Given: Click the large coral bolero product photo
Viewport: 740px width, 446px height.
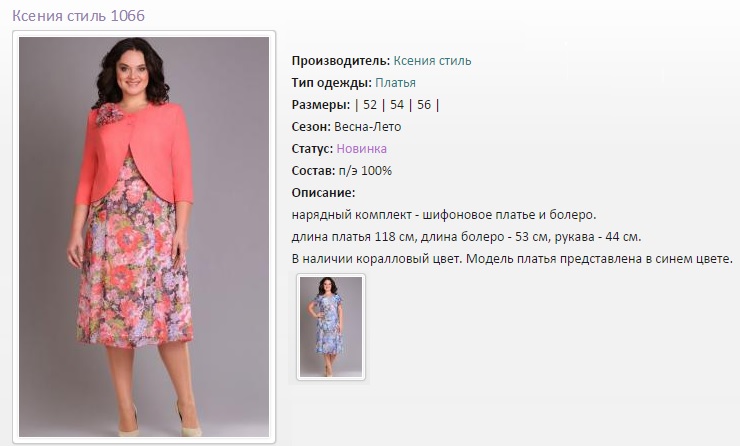Looking at the screenshot, I should [x=144, y=237].
